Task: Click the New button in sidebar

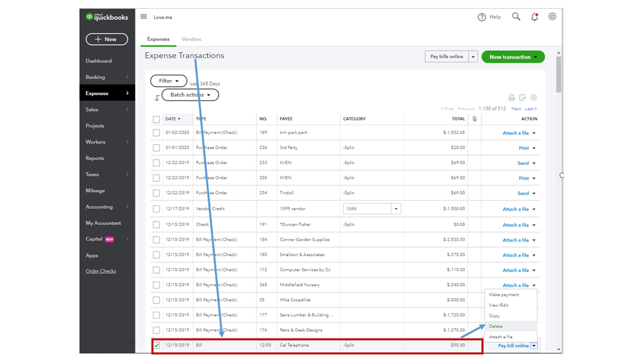Action: pos(107,39)
